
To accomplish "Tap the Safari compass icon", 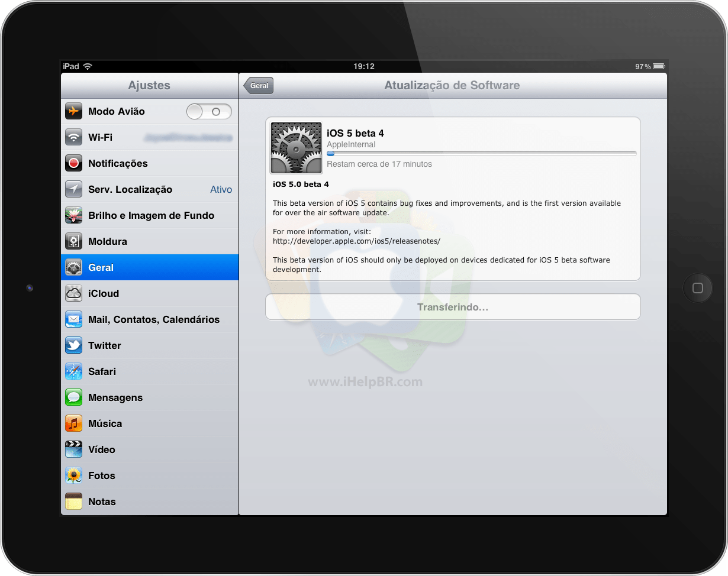I will pos(73,371).
